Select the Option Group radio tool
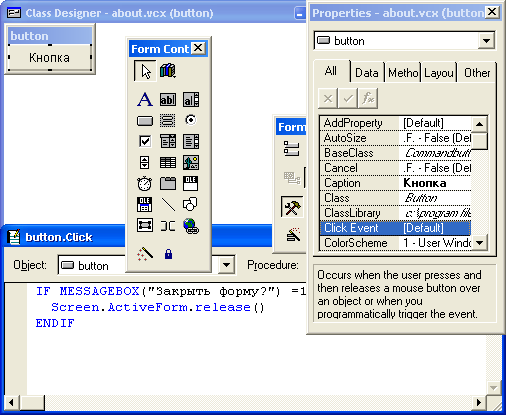 (x=191, y=120)
